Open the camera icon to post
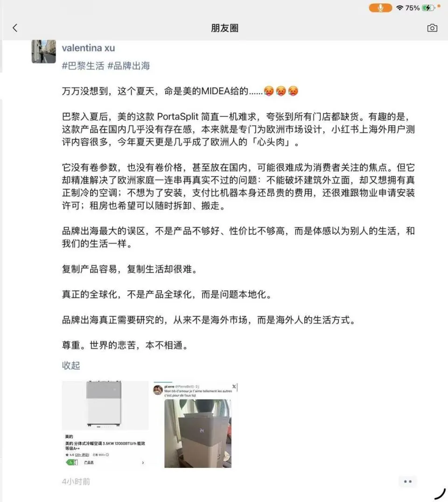Image resolution: width=448 pixels, height=502 pixels. point(432,28)
